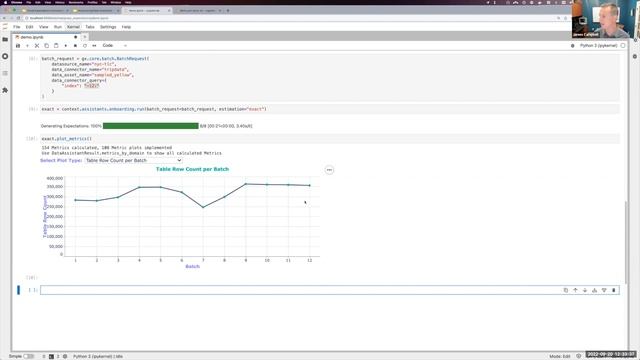This screenshot has height=360, width=640.
Task: Open the Settings menu
Action: (108, 27)
